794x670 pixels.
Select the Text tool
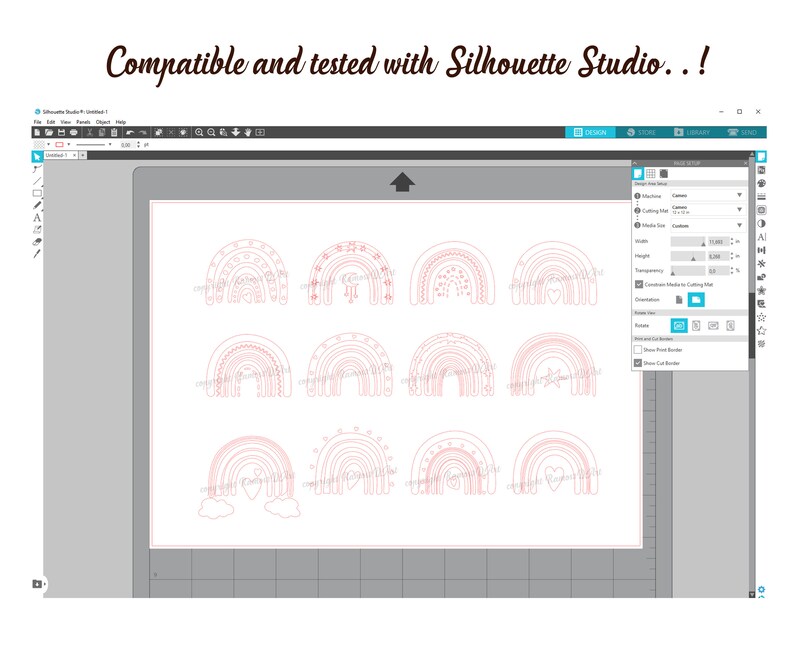pyautogui.click(x=37, y=217)
